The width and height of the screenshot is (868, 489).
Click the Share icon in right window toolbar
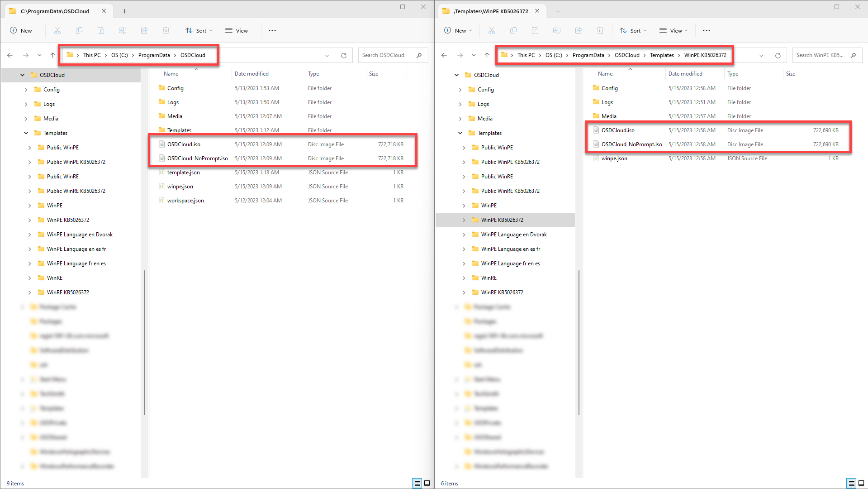click(578, 31)
